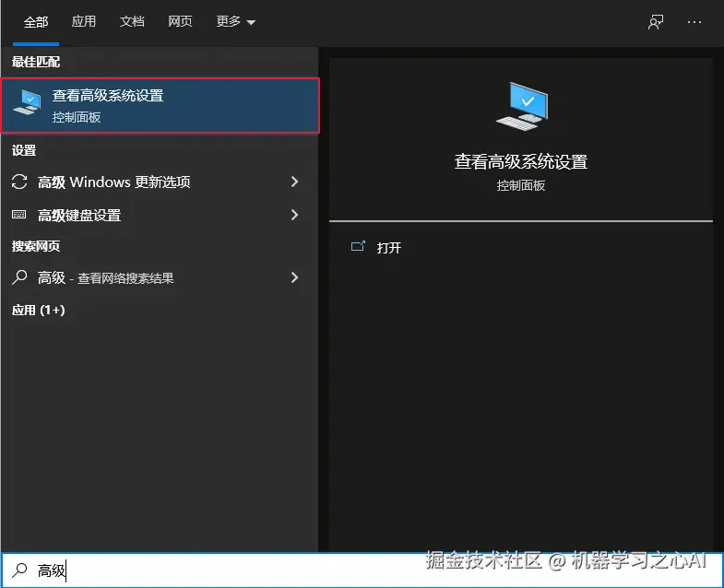The height and width of the screenshot is (588, 724).
Task: Click the feedback person icon
Action: click(656, 22)
